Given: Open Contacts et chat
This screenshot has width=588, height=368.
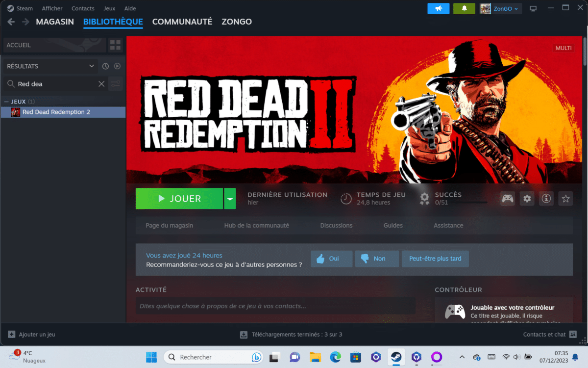Looking at the screenshot, I should pos(550,335).
